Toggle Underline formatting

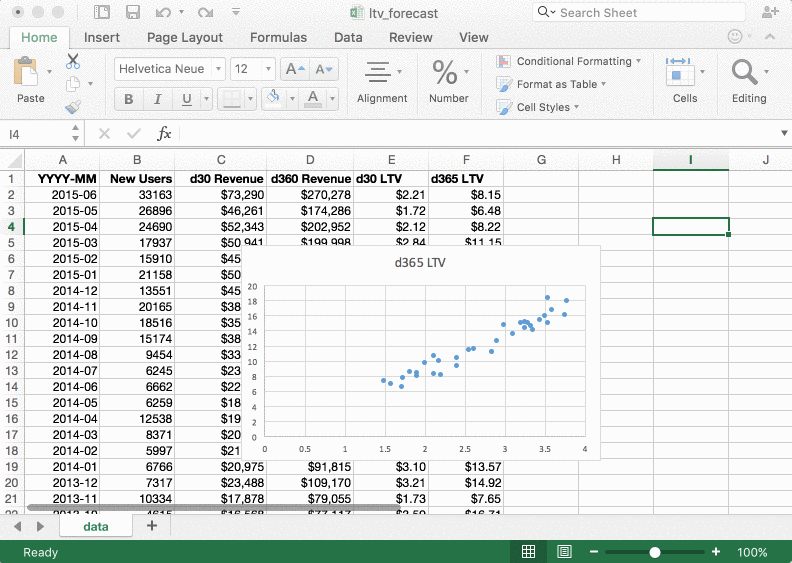(x=186, y=99)
